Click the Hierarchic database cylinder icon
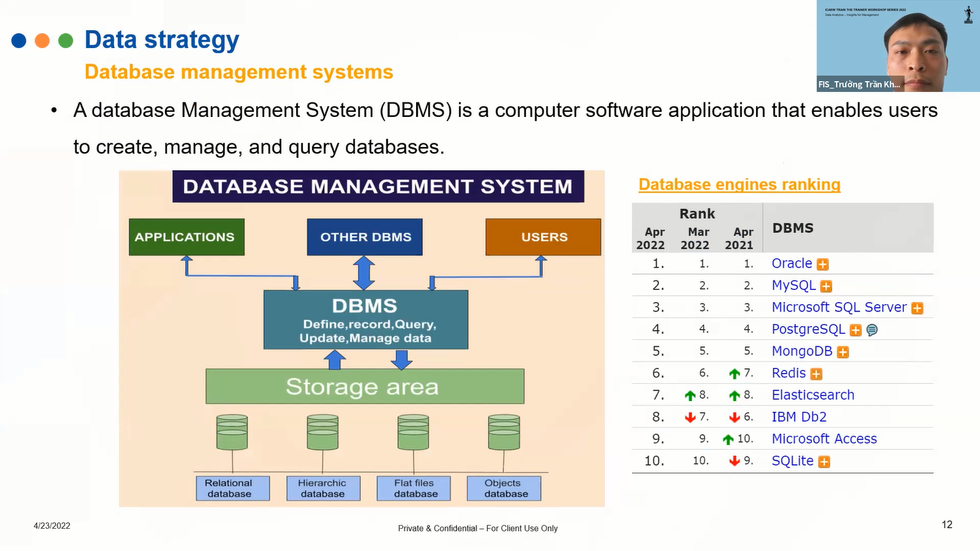This screenshot has width=980, height=551. coord(323,433)
